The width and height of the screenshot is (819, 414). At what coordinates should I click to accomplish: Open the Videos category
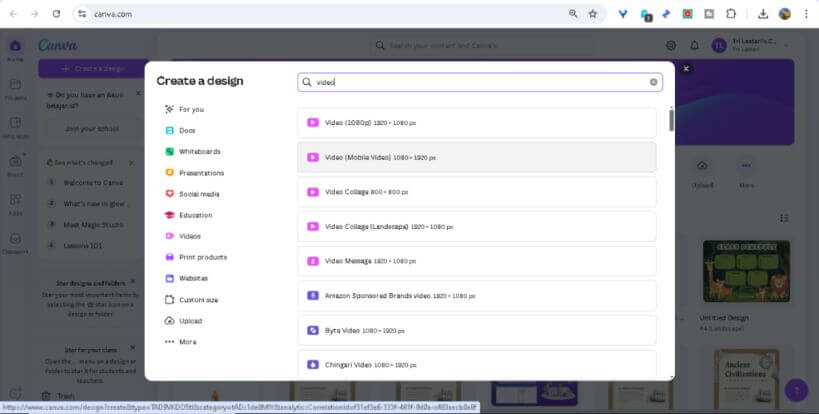point(183,236)
